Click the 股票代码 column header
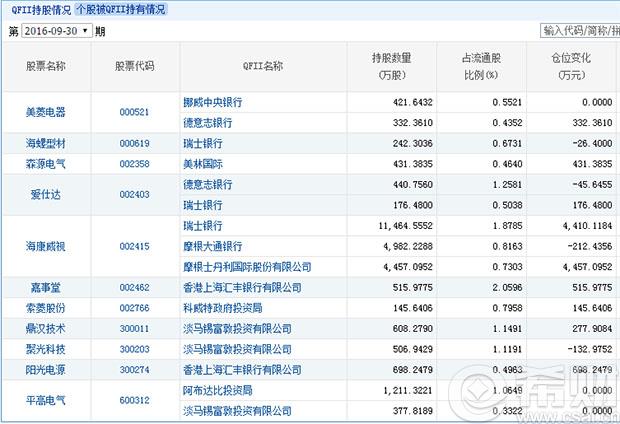 tap(134, 66)
